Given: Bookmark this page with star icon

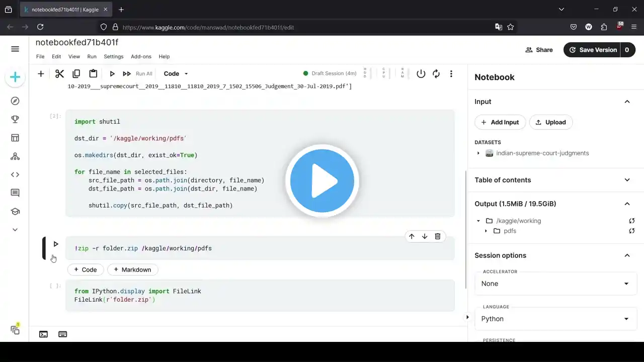Looking at the screenshot, I should click(x=511, y=27).
